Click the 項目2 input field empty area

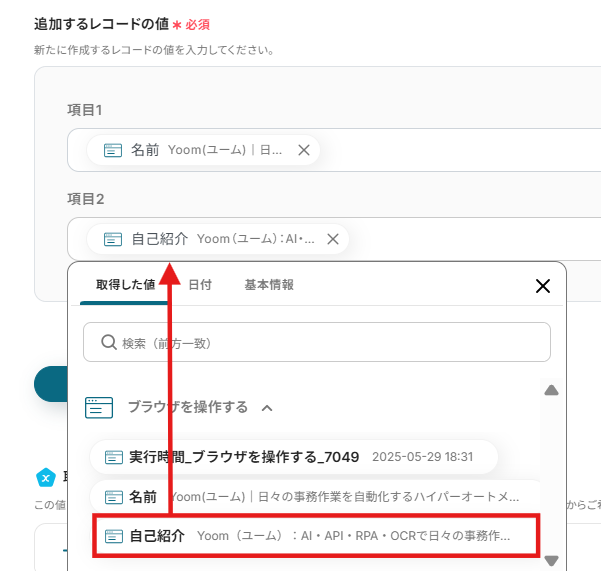(475, 239)
